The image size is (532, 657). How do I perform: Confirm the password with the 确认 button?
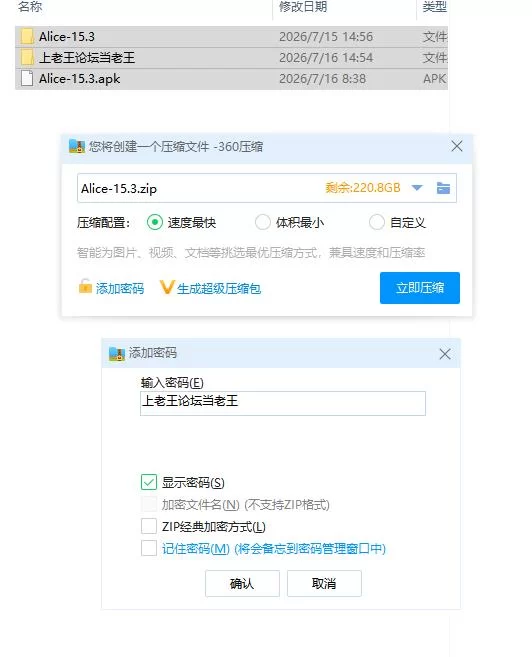point(242,583)
